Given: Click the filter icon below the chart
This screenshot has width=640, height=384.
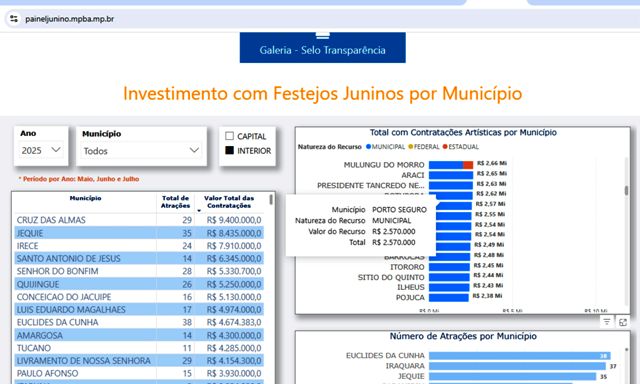Looking at the screenshot, I should [x=607, y=322].
